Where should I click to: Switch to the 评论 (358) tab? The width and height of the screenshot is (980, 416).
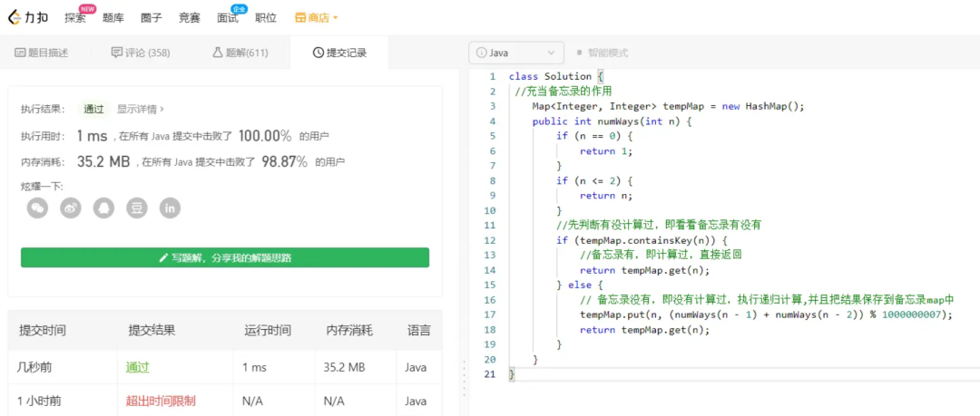[x=140, y=53]
